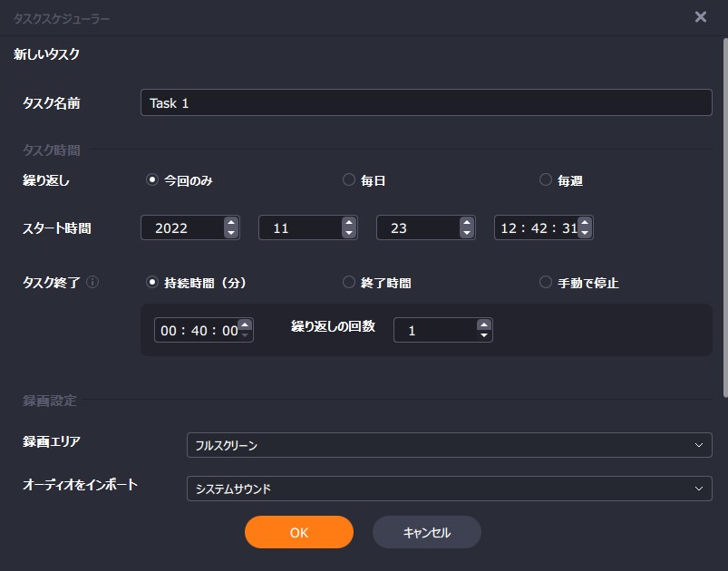
Task: Expand the オーディオをインポート dropdown
Action: (449, 489)
